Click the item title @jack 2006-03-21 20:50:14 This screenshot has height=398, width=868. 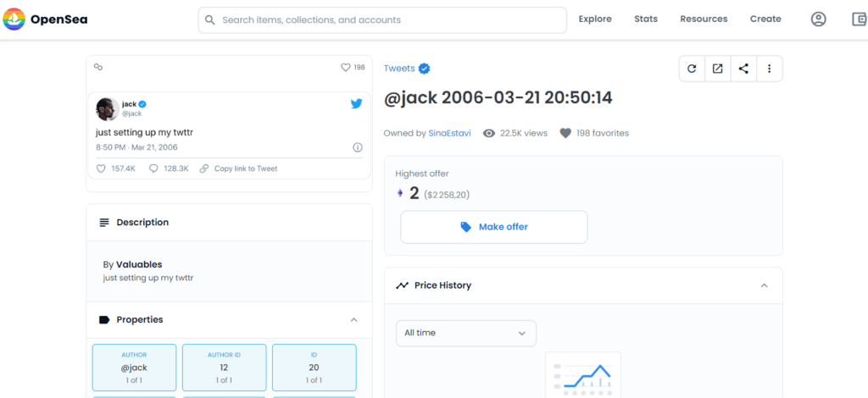coord(498,98)
